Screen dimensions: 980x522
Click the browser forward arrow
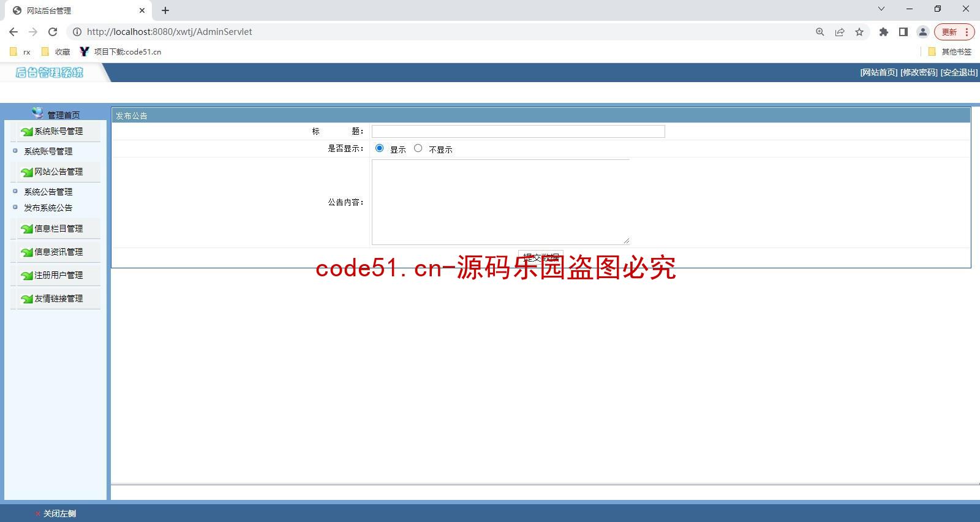click(33, 32)
